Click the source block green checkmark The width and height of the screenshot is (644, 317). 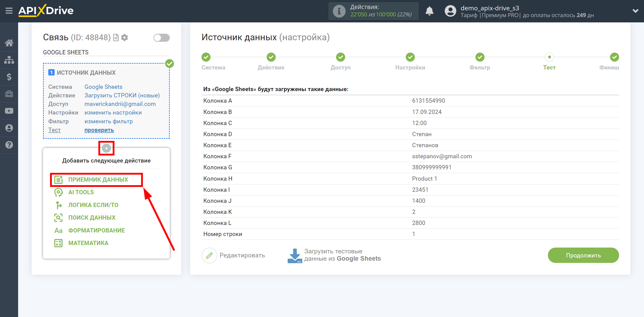170,64
